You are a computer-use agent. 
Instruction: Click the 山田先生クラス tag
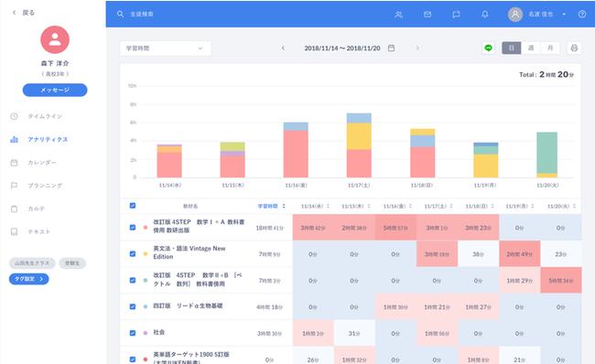tap(32, 263)
